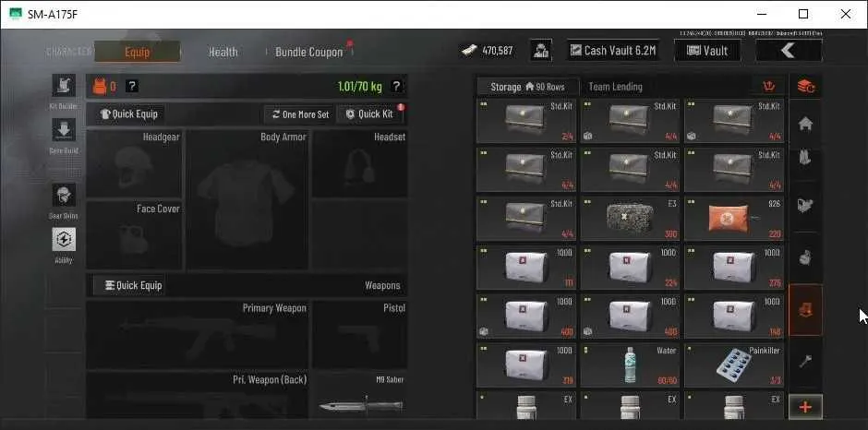Select the empty Headset slot
Viewport: 868px width, 430px height.
360,163
